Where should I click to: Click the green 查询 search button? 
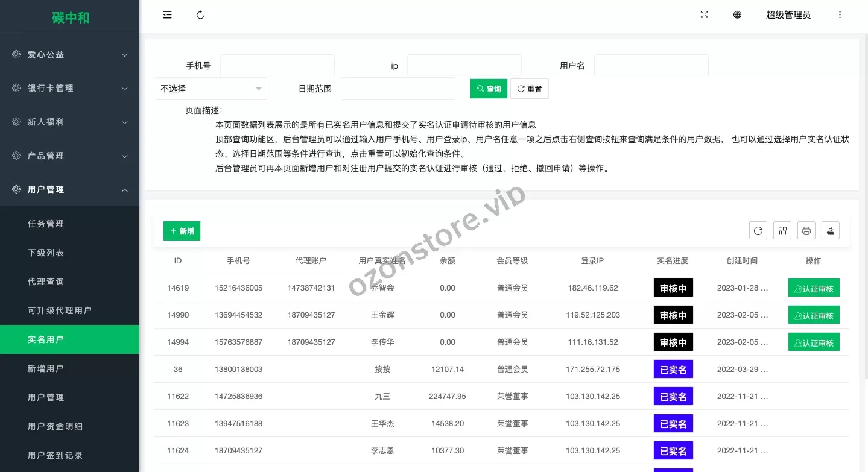[489, 89]
